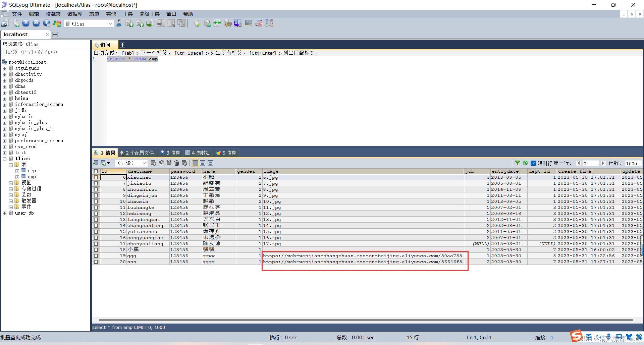644x345 pixels.
Task: Click the schema synchronization arrows icon
Action: point(217,23)
